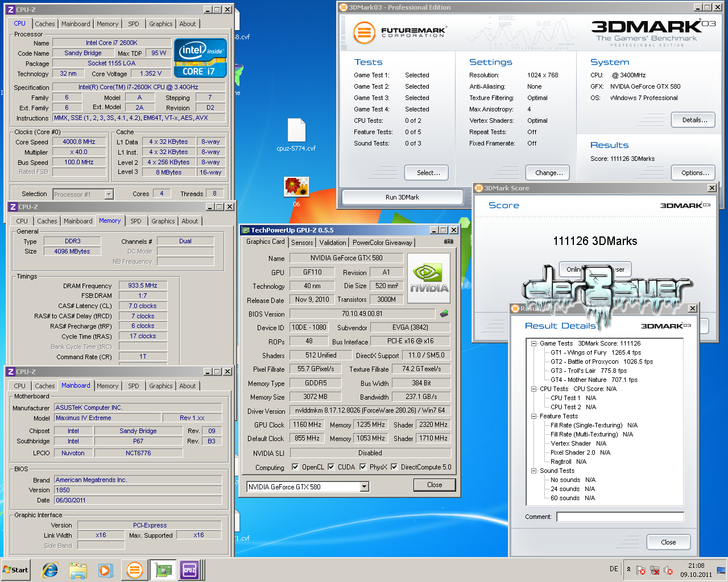
Task: Open the Start menu
Action: [x=15, y=570]
